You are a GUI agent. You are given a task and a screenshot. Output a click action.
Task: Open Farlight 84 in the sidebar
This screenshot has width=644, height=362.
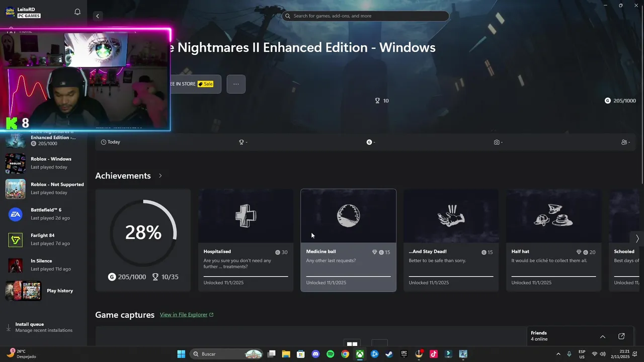coord(44,240)
